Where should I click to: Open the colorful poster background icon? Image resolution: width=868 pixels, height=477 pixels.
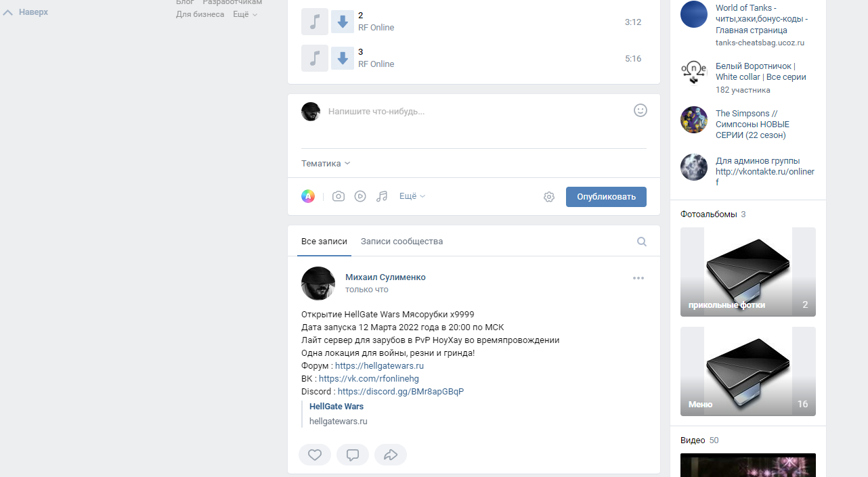[308, 196]
